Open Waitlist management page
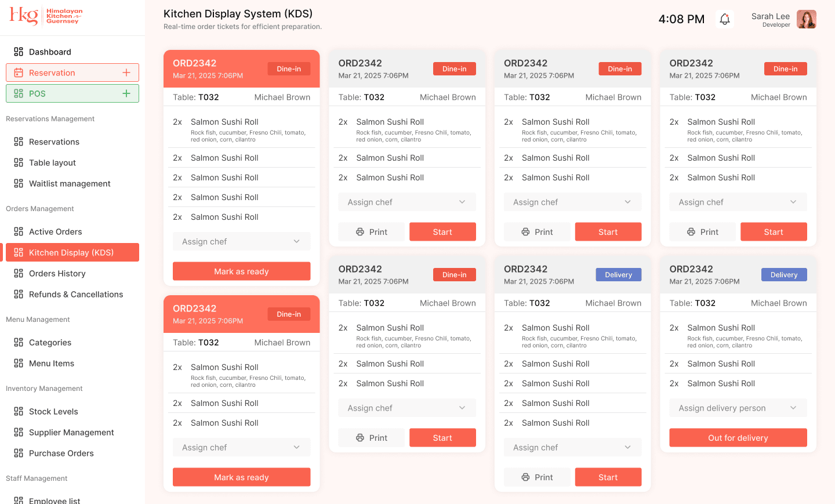 click(70, 183)
